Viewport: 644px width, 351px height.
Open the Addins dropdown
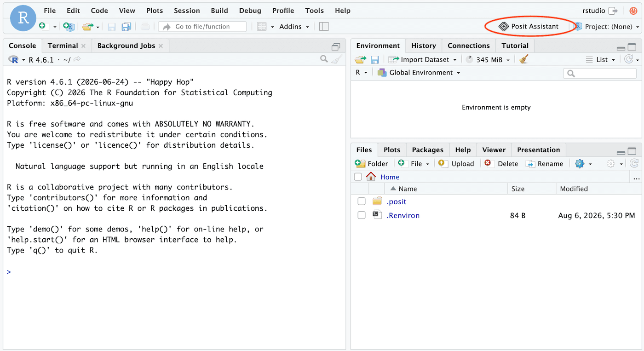[294, 27]
